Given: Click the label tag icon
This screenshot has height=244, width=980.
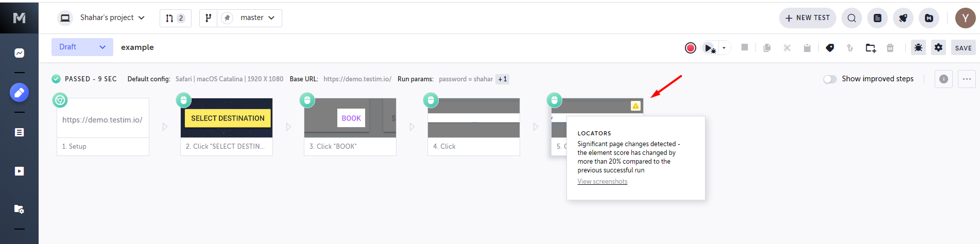Looking at the screenshot, I should tap(830, 48).
